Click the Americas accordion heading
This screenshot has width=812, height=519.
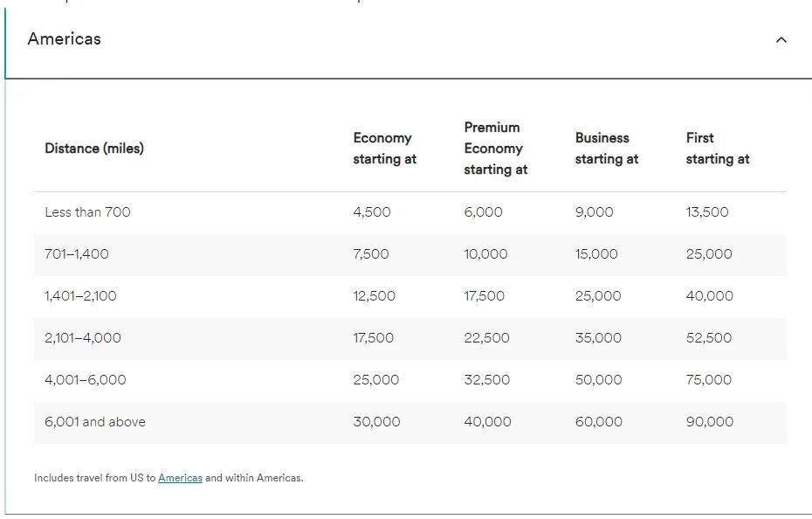pyautogui.click(x=65, y=39)
